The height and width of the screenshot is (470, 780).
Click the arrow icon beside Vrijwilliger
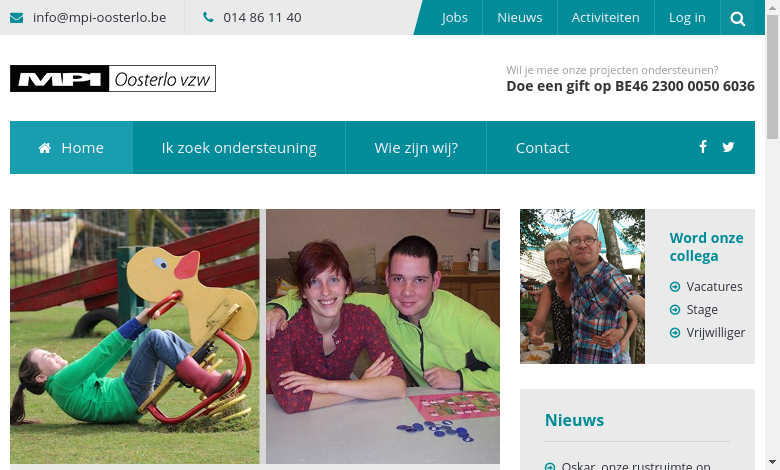coord(675,332)
